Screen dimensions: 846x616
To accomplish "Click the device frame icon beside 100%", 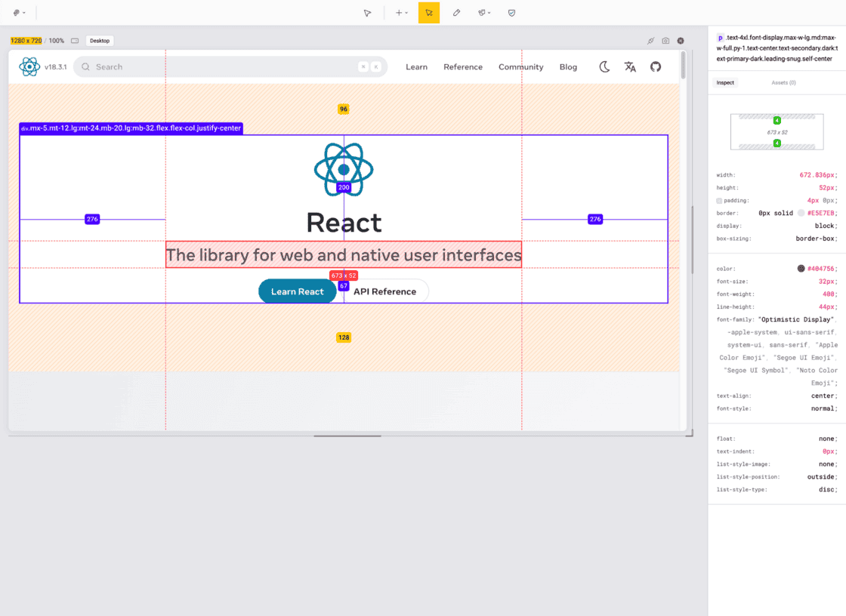I will click(x=75, y=41).
